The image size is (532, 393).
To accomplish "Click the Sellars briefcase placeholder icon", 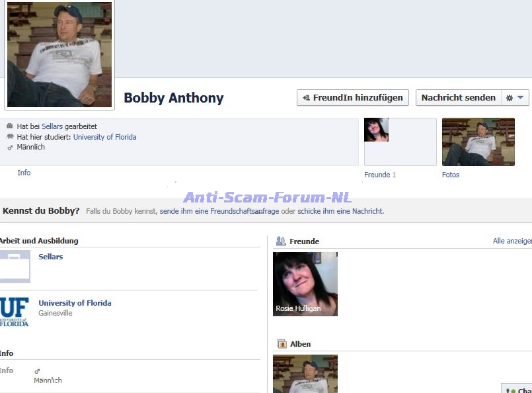I will coord(15,267).
